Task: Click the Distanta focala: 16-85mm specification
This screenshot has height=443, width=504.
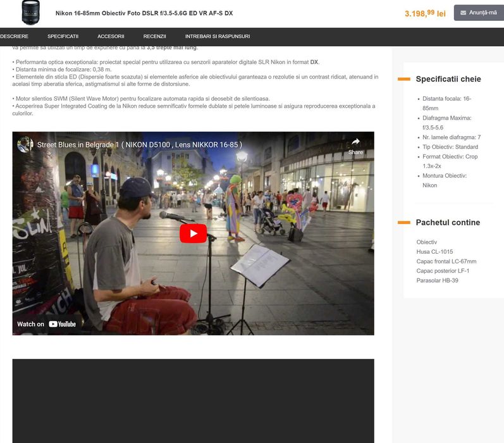Action: (x=447, y=103)
